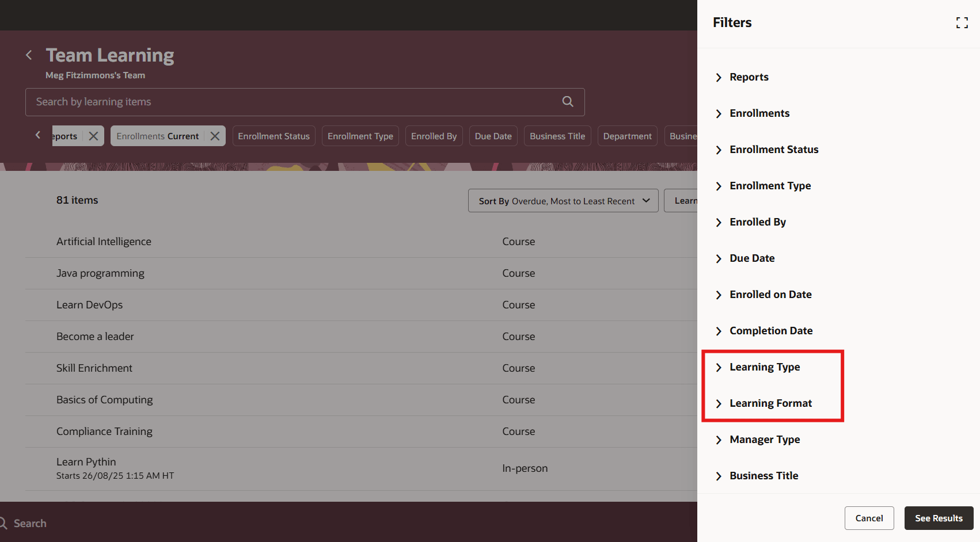Viewport: 980px width, 542px height.
Task: Remove the Reports filter chip
Action: pos(93,136)
